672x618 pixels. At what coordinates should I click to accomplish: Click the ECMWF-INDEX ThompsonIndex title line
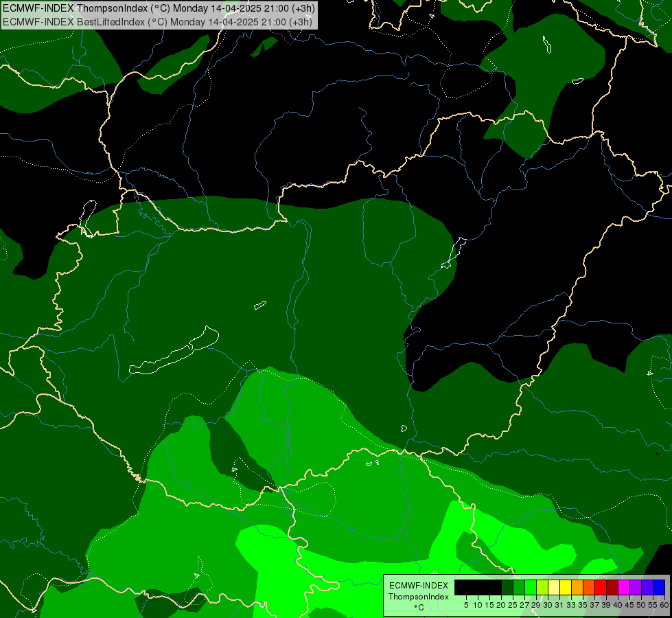pos(159,8)
